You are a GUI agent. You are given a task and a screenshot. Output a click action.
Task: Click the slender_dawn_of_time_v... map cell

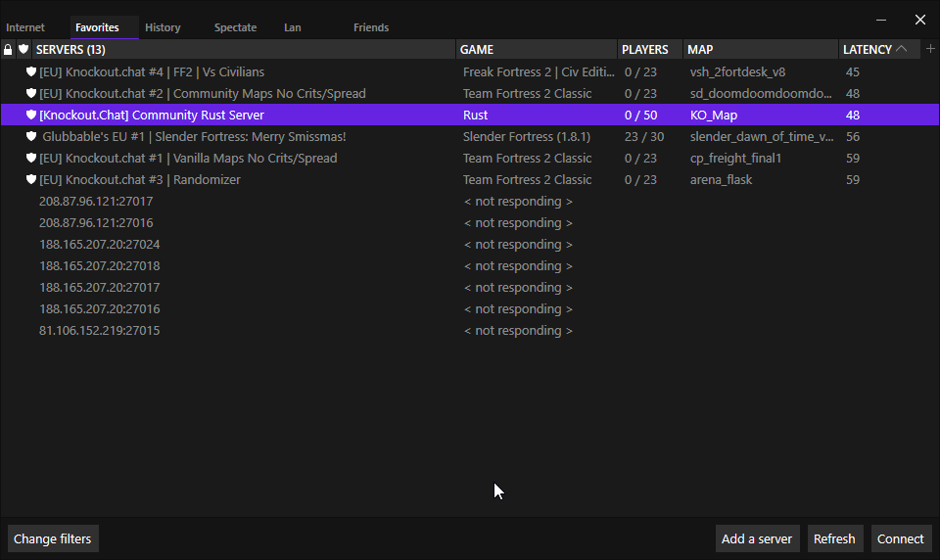click(762, 137)
